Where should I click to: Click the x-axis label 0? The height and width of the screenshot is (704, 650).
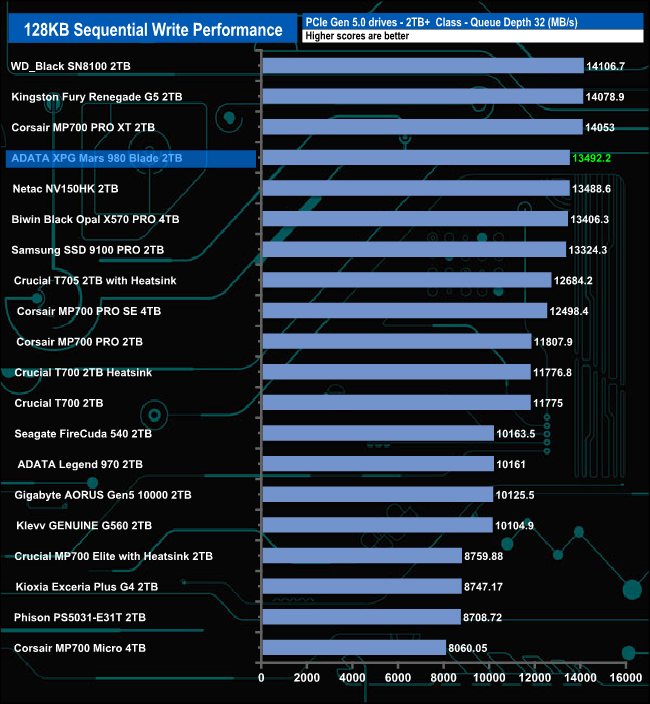(x=261, y=678)
